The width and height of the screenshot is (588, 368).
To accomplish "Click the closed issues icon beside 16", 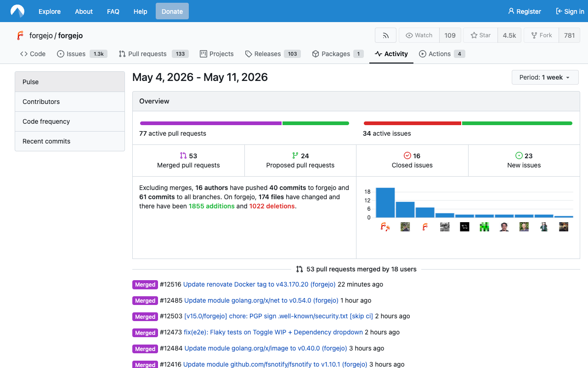I will pos(407,155).
